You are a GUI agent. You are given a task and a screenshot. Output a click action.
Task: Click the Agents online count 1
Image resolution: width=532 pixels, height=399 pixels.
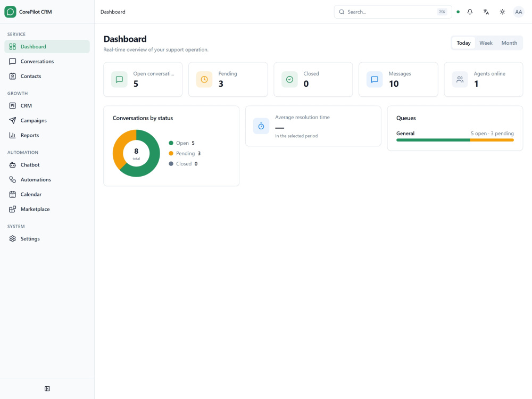tap(476, 84)
